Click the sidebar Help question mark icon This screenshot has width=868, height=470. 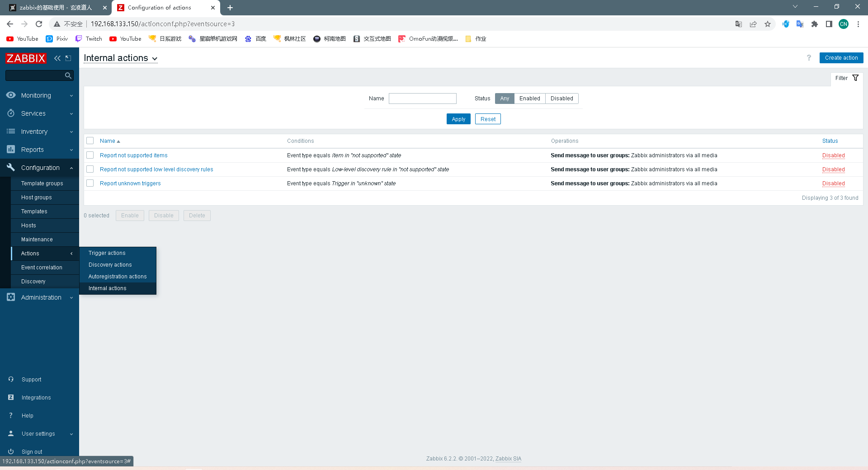[11, 415]
